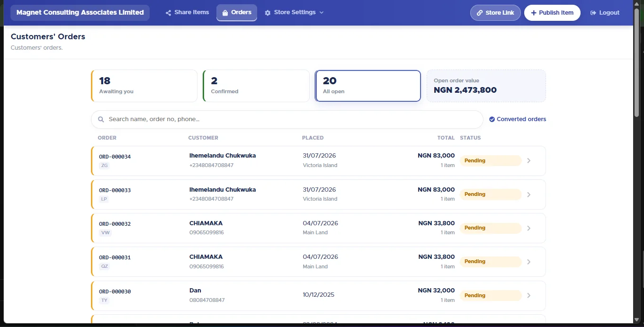Image resolution: width=644 pixels, height=327 pixels.
Task: Click the ORDER column header
Action: (x=107, y=138)
